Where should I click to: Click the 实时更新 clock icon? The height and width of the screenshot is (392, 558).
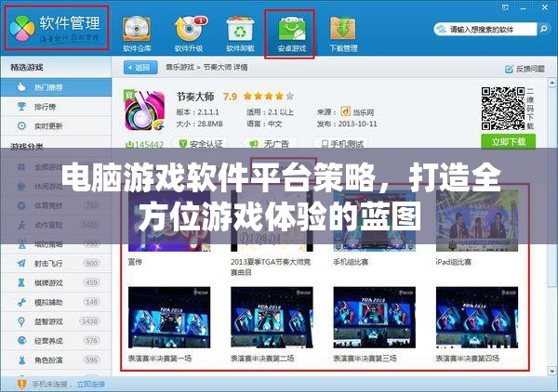click(x=21, y=125)
